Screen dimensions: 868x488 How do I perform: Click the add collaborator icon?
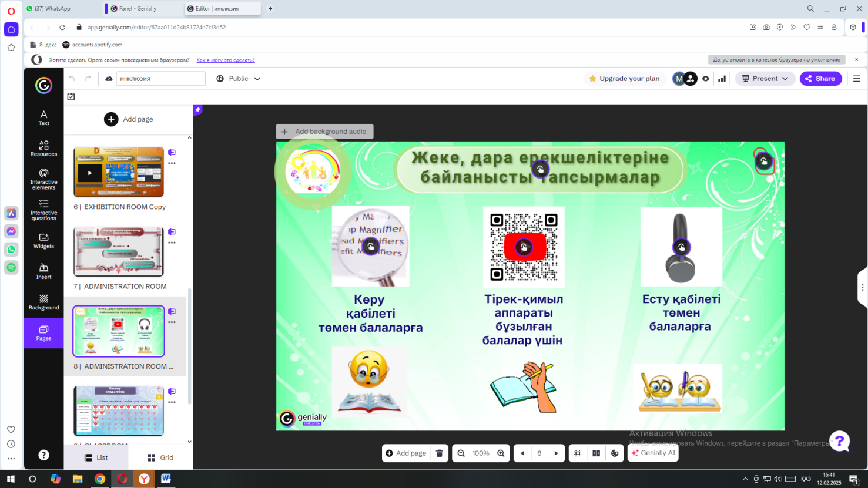click(x=691, y=79)
